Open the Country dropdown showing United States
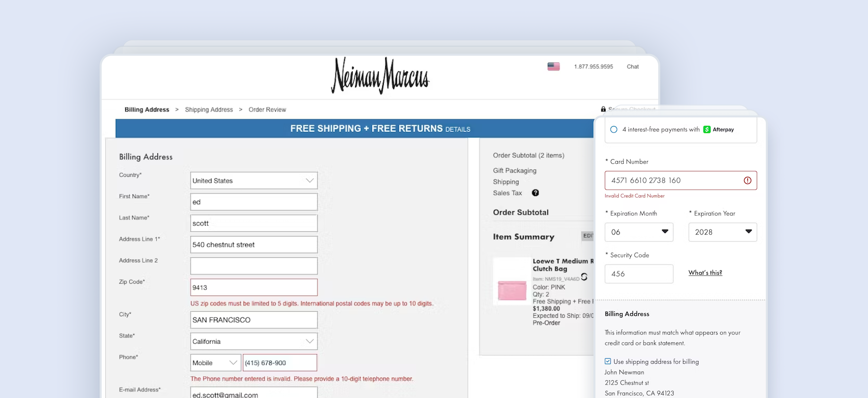 (x=253, y=181)
